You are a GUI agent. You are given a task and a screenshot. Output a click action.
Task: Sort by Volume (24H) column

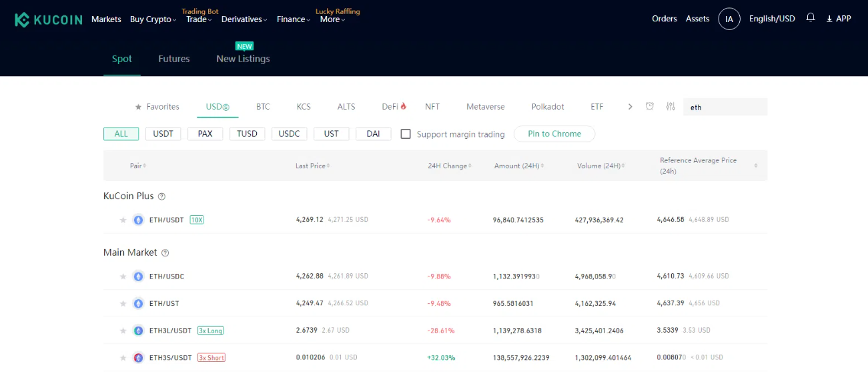point(600,166)
